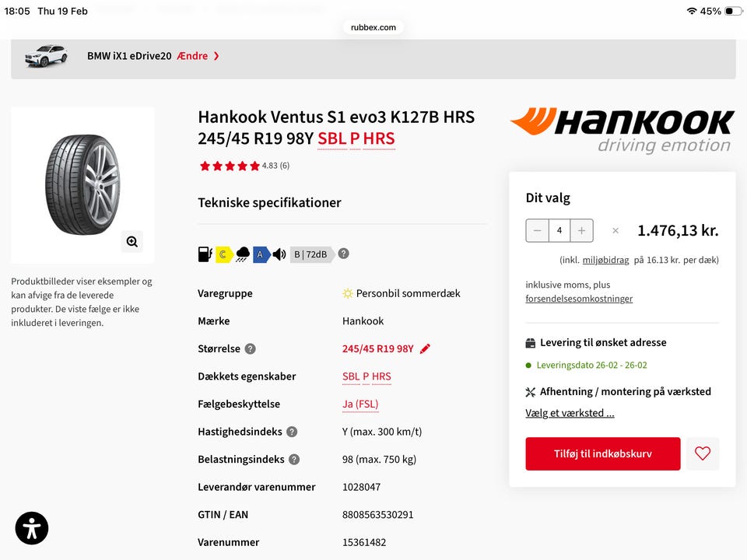Increase tire quantity with plus button

click(582, 230)
